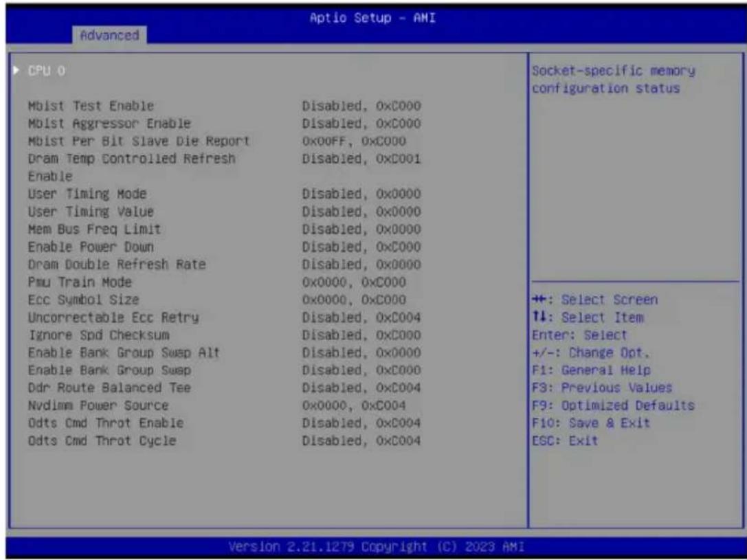This screenshot has height=560, width=747.
Task: Select the Mbist Aggressor Enable setting
Action: 225,123
